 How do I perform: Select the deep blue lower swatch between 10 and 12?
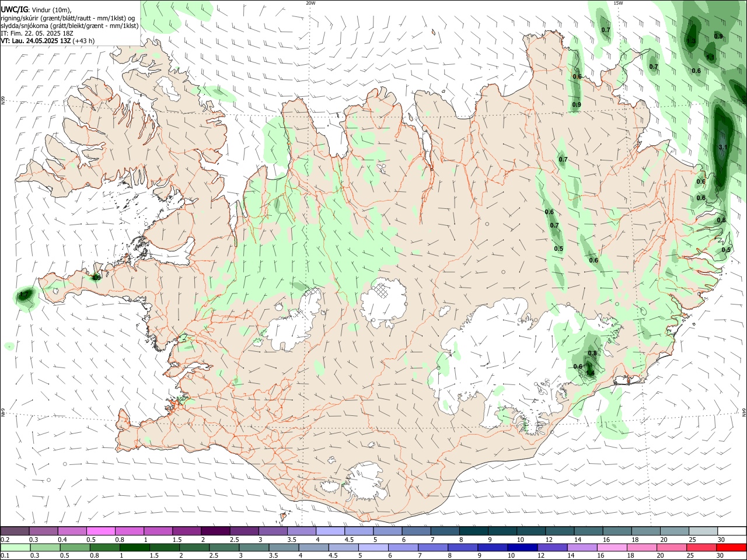pos(522,547)
